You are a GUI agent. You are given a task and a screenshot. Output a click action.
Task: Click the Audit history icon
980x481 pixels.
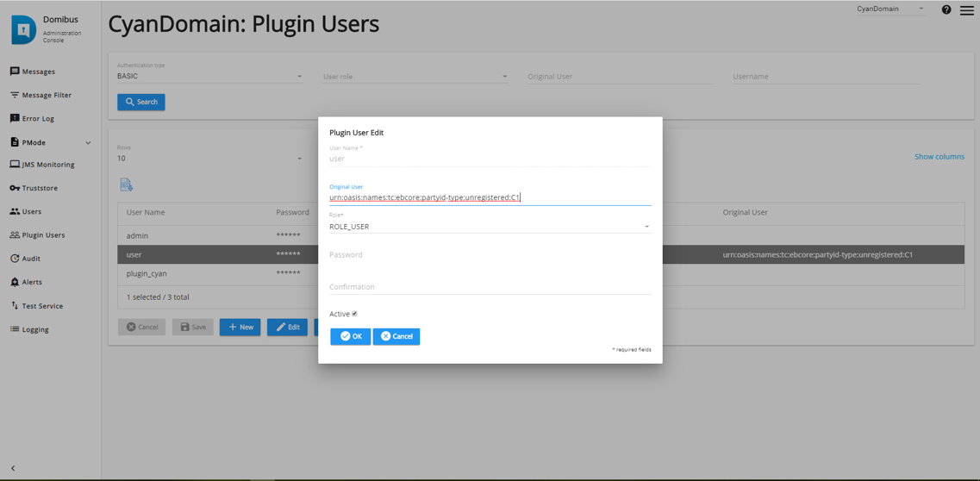pos(15,259)
